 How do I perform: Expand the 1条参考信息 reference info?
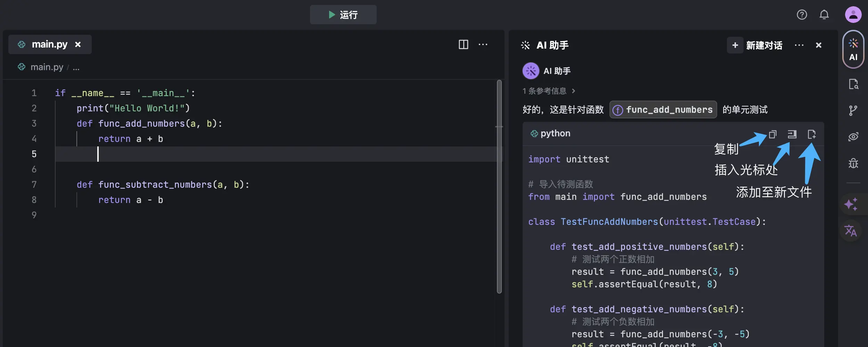[x=549, y=91]
